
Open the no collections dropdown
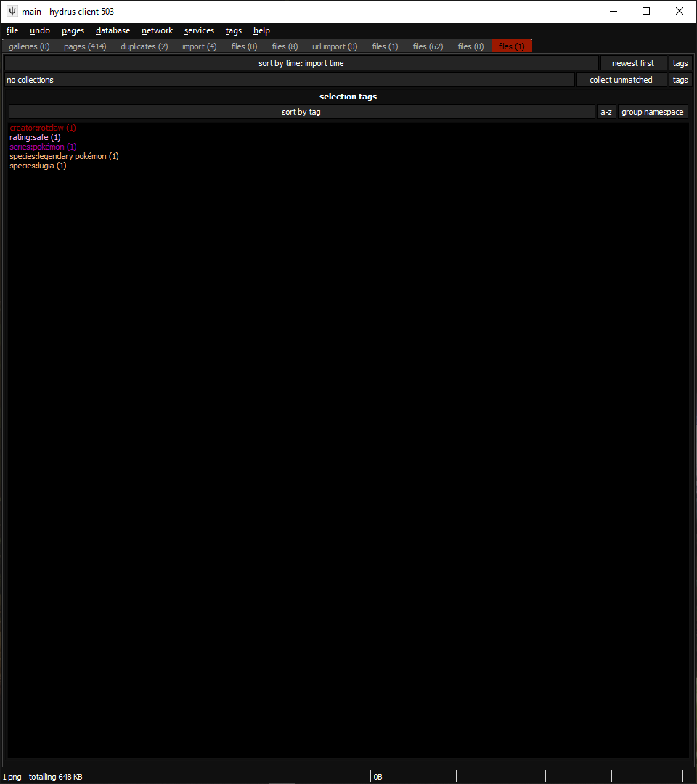[x=289, y=79]
